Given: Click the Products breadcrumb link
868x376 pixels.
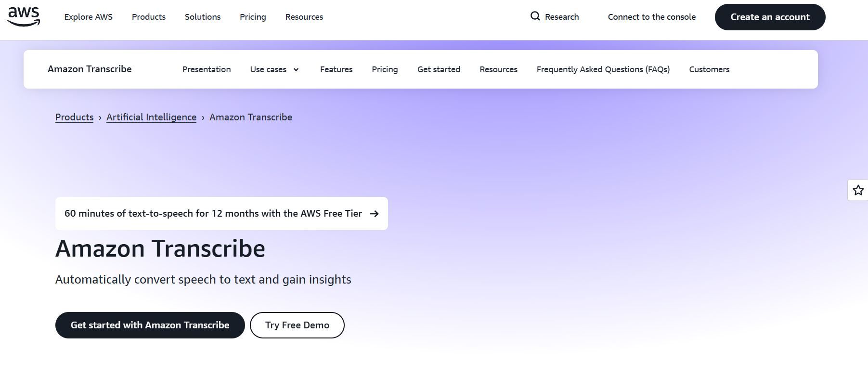Looking at the screenshot, I should tap(74, 117).
